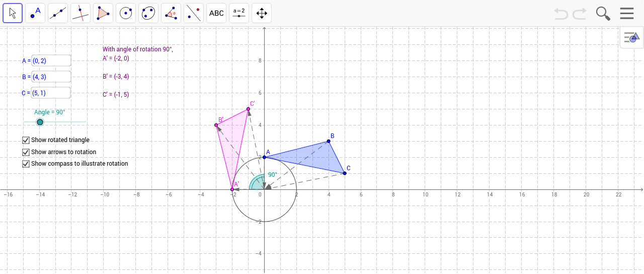
Task: Select the Polygon tool
Action: coord(103,13)
